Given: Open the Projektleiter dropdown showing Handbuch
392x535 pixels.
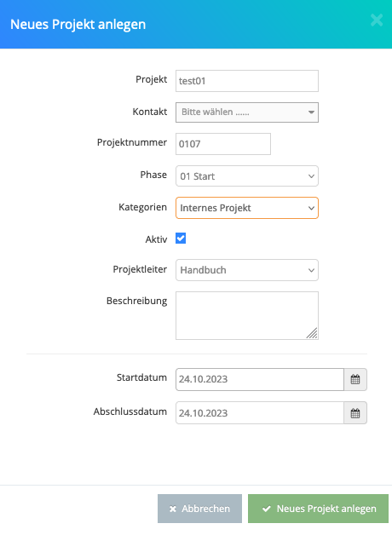Looking at the screenshot, I should (x=247, y=270).
